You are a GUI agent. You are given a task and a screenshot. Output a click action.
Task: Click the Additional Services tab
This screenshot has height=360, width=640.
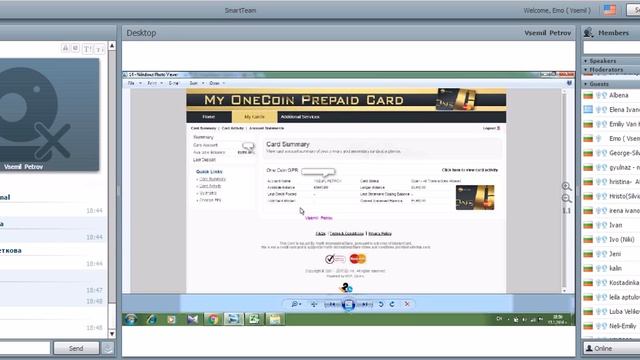click(x=300, y=117)
